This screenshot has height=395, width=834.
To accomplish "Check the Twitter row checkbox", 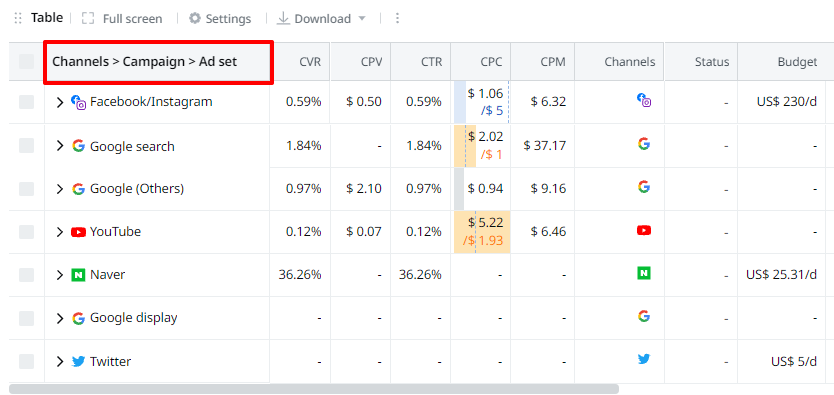I will point(27,362).
